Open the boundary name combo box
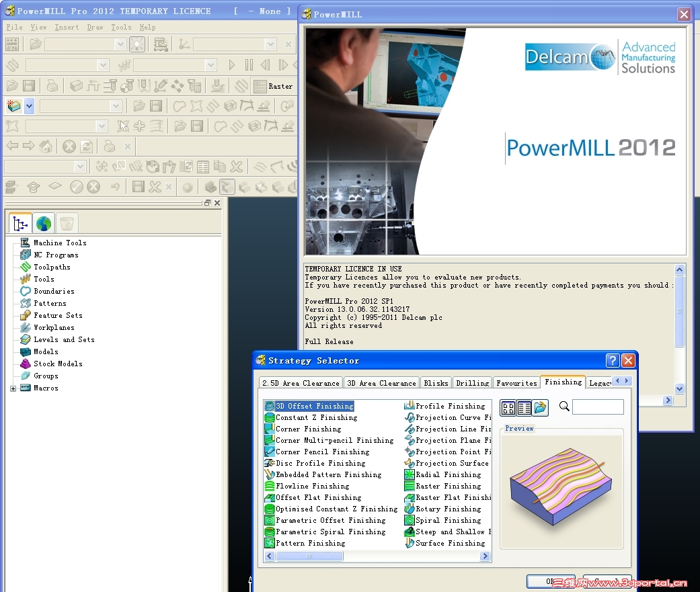Image resolution: width=700 pixels, height=592 pixels. click(81, 106)
